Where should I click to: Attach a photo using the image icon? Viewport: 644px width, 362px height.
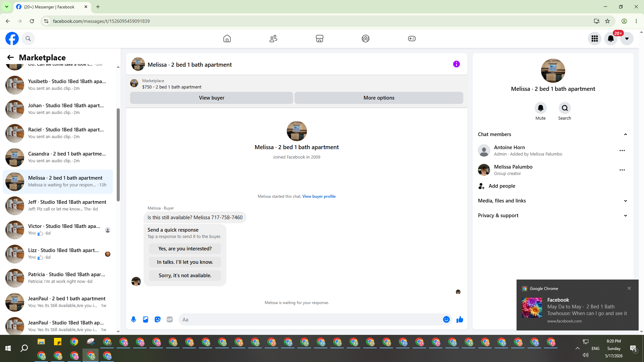[x=146, y=319]
